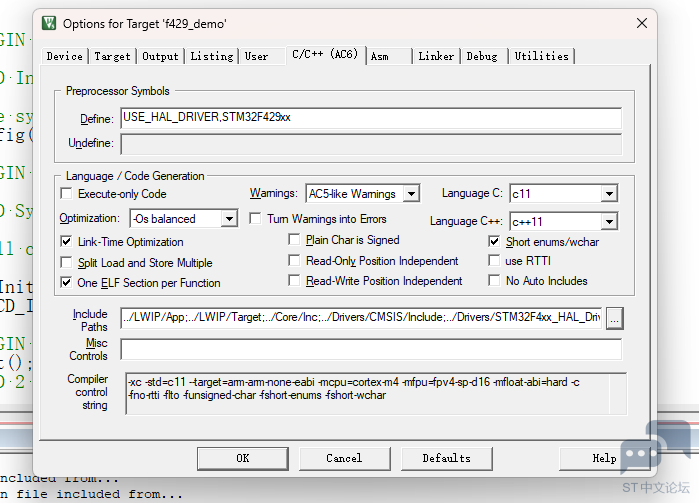The image size is (699, 503).
Task: Enable the use RTTI checkbox
Action: click(494, 260)
